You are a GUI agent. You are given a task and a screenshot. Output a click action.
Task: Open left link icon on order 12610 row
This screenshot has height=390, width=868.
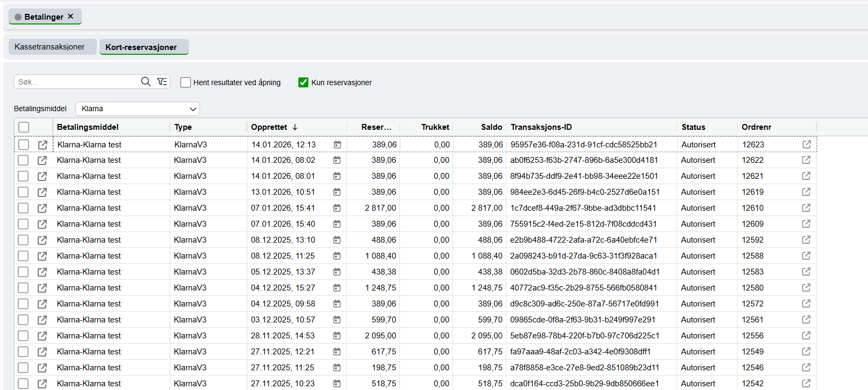42,208
